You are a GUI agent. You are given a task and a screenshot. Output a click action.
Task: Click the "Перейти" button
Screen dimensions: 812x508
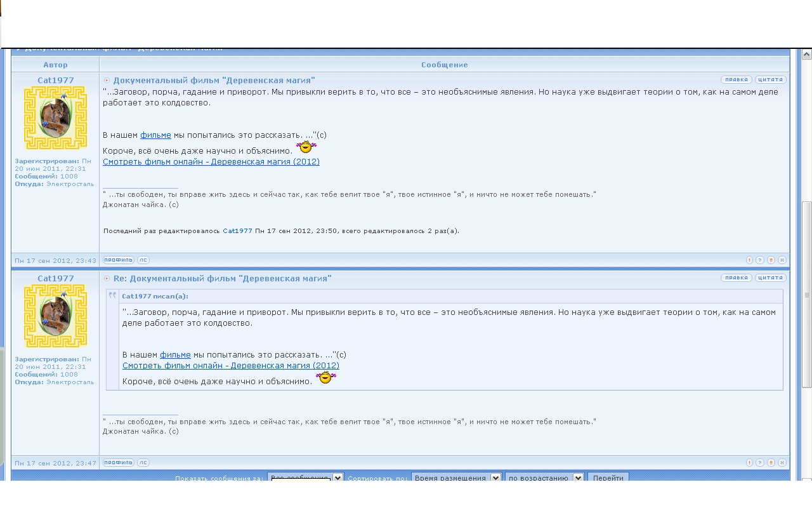[608, 478]
